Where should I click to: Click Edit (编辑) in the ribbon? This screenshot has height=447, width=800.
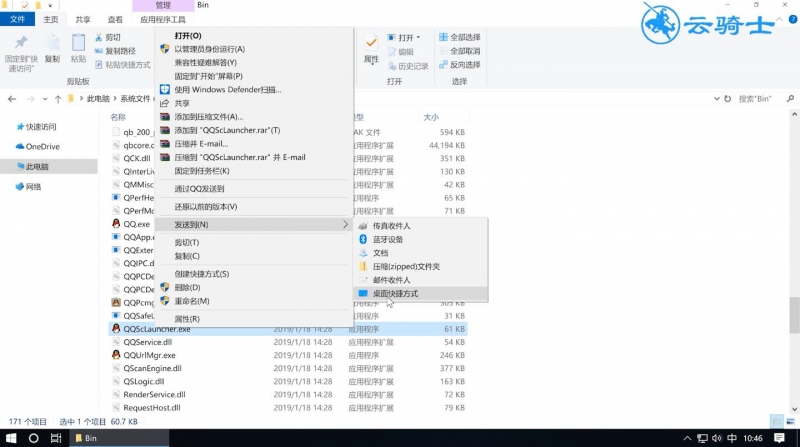(x=401, y=52)
